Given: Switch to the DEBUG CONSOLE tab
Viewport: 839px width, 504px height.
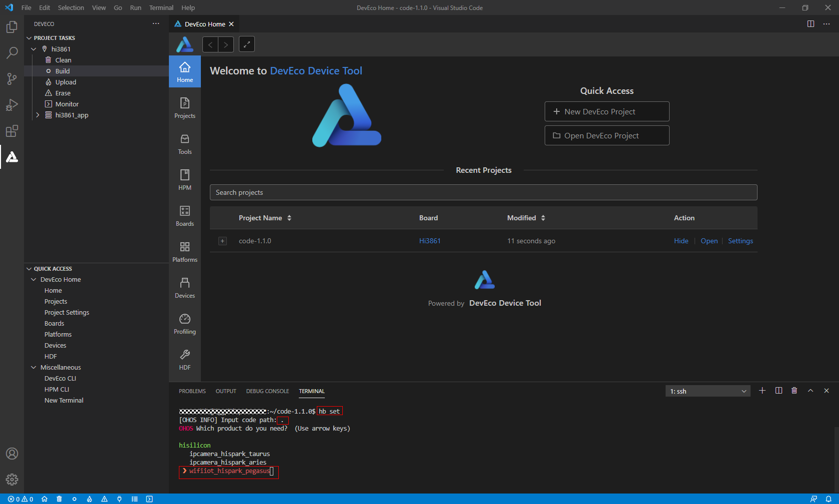Looking at the screenshot, I should [x=267, y=391].
